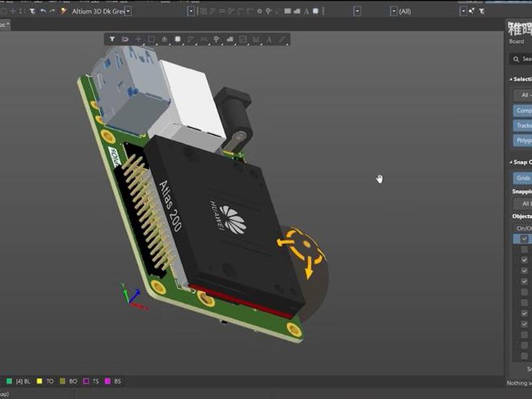The image size is (532, 399).
Task: Toggle the 'Comp' selection filter button
Action: click(523, 110)
